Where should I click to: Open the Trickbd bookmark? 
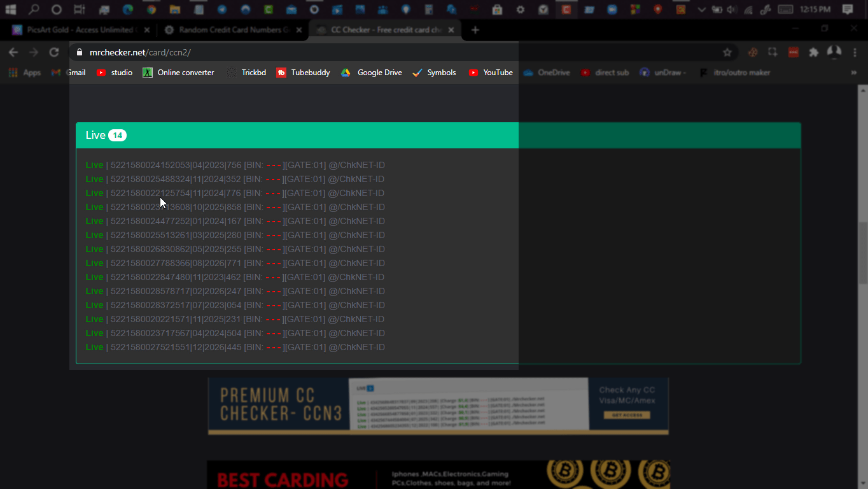tap(246, 73)
